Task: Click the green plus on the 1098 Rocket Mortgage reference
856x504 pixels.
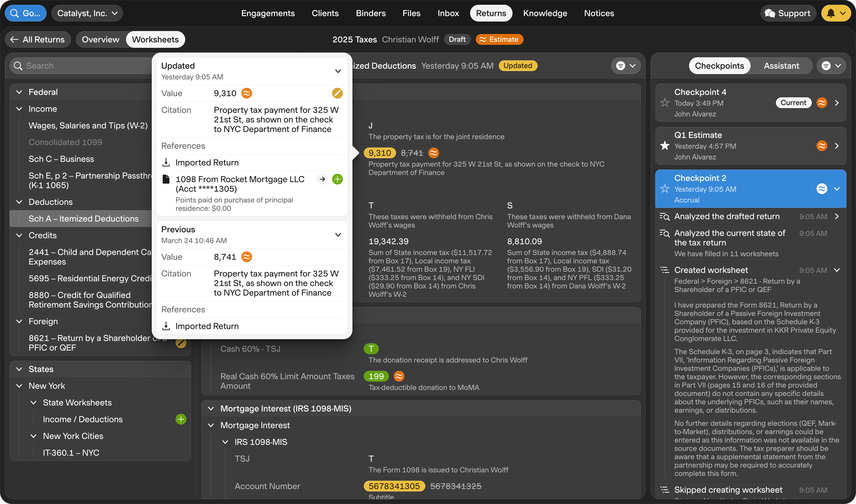Action: click(x=337, y=179)
